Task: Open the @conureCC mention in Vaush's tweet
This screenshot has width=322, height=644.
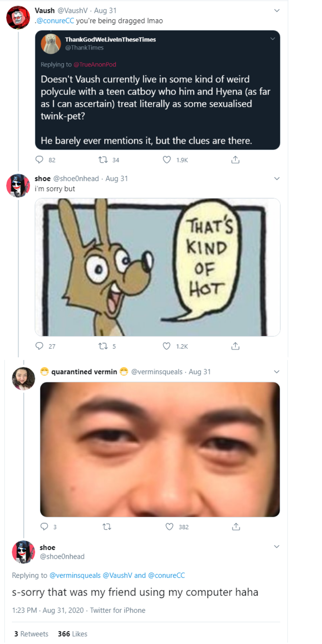Action: coord(55,21)
